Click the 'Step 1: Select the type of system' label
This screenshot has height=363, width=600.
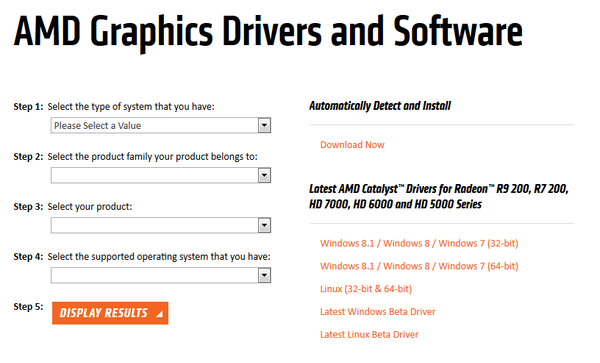114,107
